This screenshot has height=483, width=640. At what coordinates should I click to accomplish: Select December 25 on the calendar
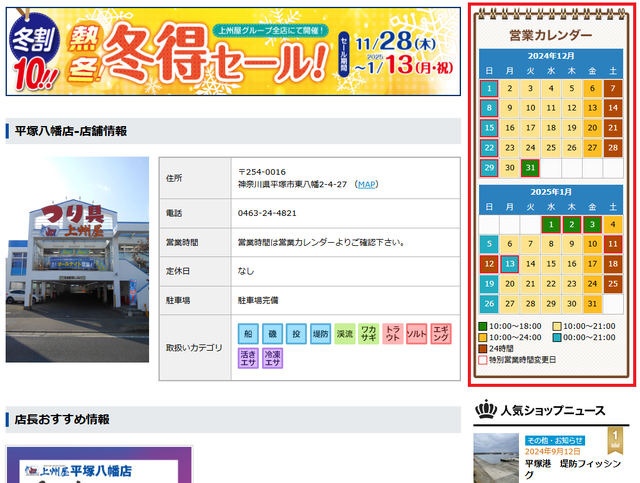coord(551,147)
